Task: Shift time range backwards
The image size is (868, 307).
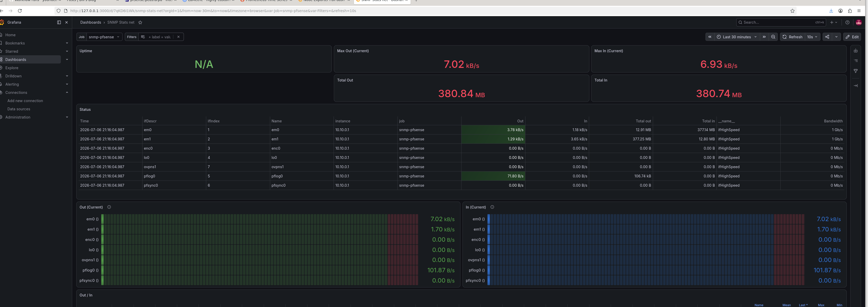Action: [710, 37]
